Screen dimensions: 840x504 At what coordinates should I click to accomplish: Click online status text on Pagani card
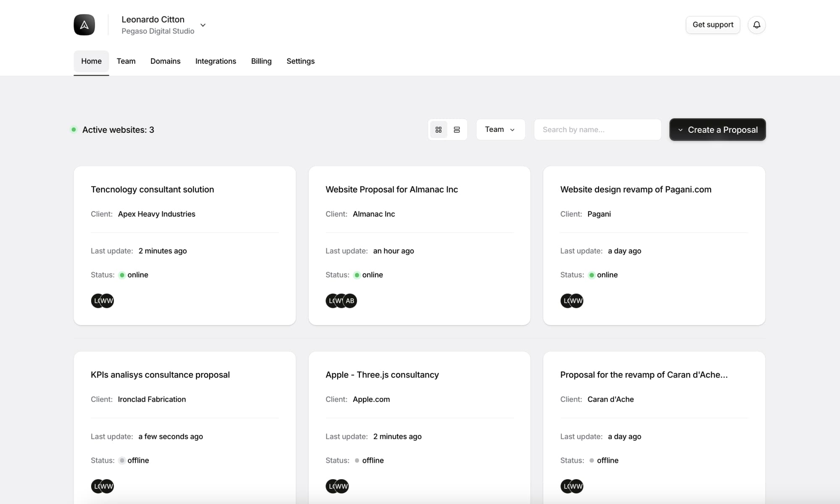pyautogui.click(x=607, y=275)
